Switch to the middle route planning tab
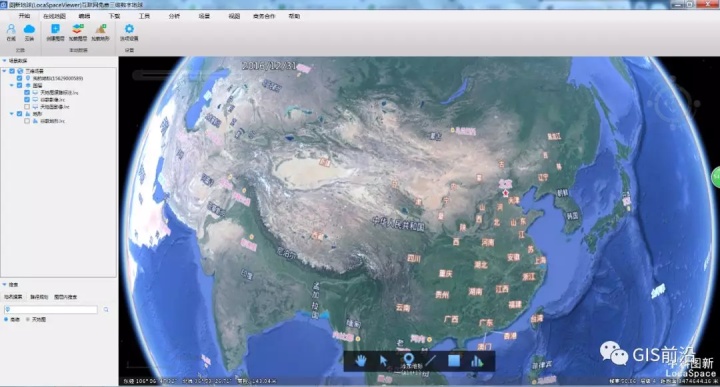The image size is (720, 387). 39,297
